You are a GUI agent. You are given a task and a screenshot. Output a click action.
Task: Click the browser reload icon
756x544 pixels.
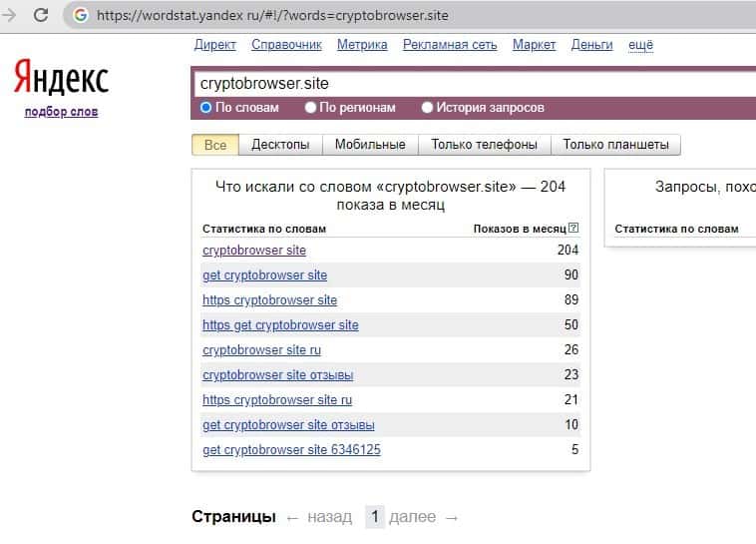(41, 15)
